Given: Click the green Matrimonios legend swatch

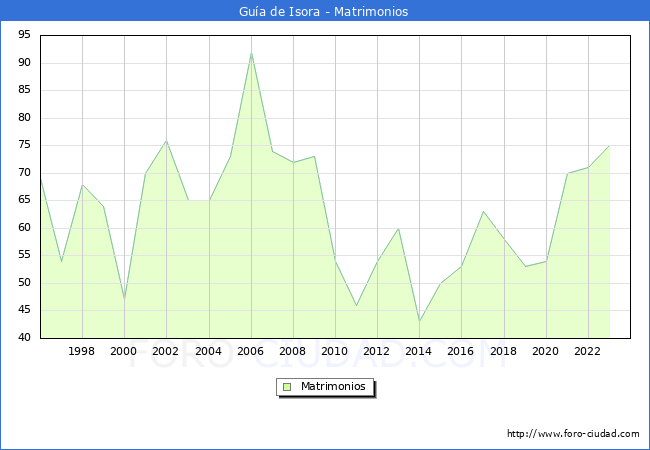Looking at the screenshot, I should 287,387.
